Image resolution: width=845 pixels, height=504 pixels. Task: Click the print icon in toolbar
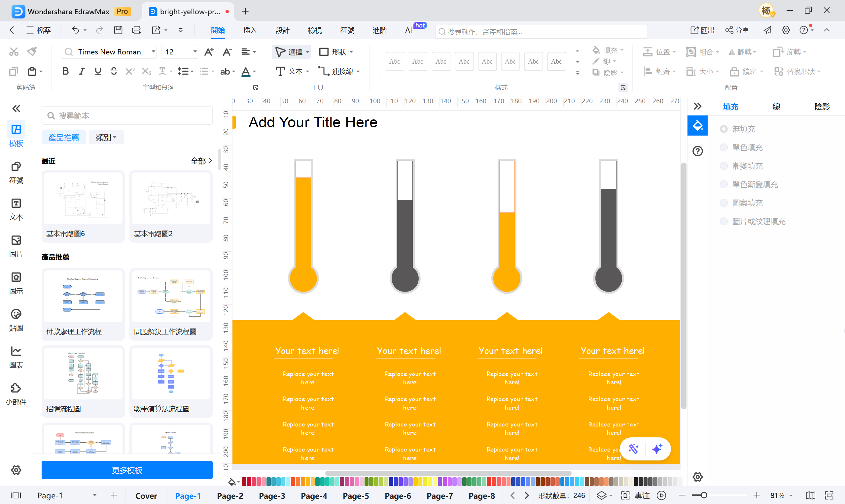click(137, 30)
